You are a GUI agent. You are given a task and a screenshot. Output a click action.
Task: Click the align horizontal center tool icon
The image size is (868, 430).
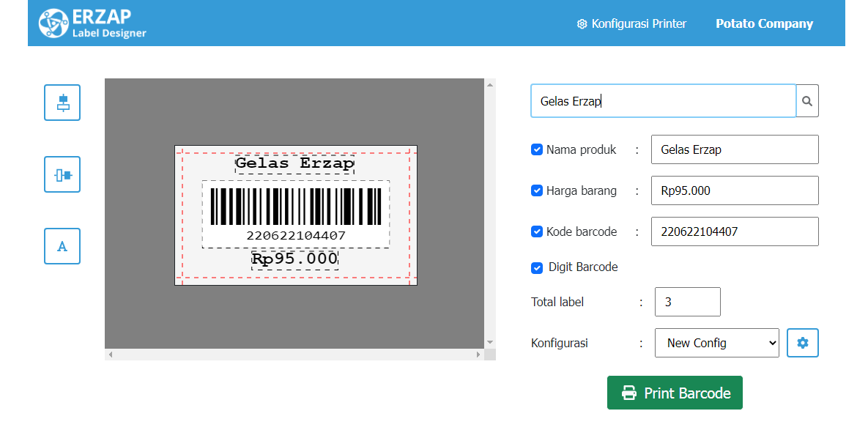pos(62,103)
